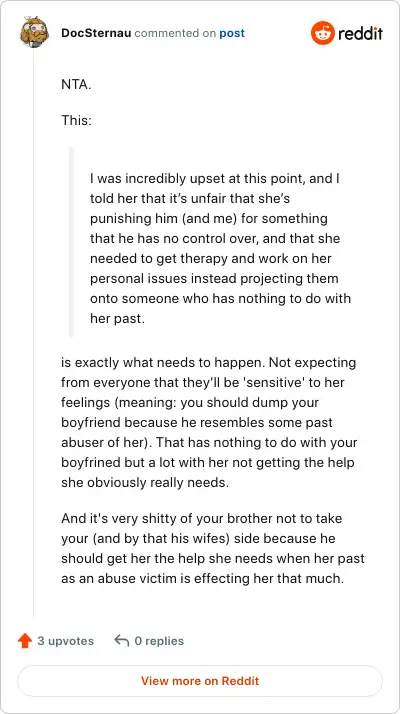
Task: Click the orange upvote arrow icon
Action: tap(25, 641)
